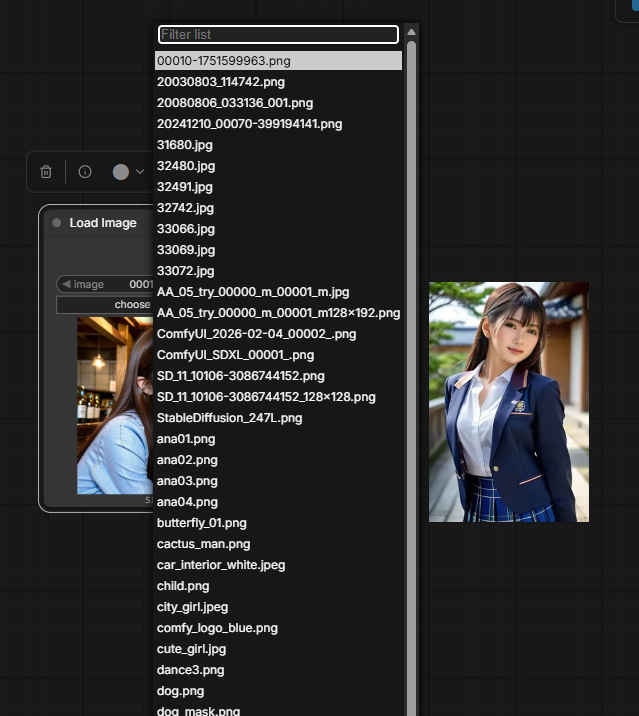Click the previous image arrow
Screen dimensions: 639x716
click(x=66, y=284)
